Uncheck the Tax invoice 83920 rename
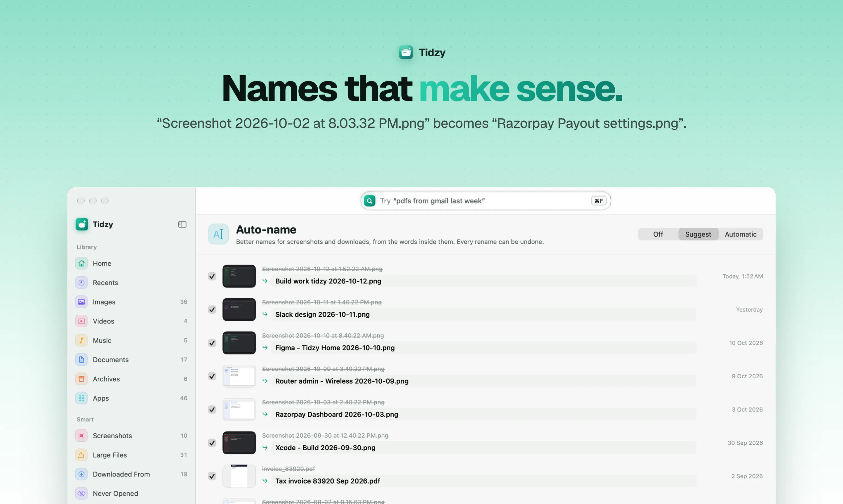Screen dimensions: 843x504 [x=212, y=476]
